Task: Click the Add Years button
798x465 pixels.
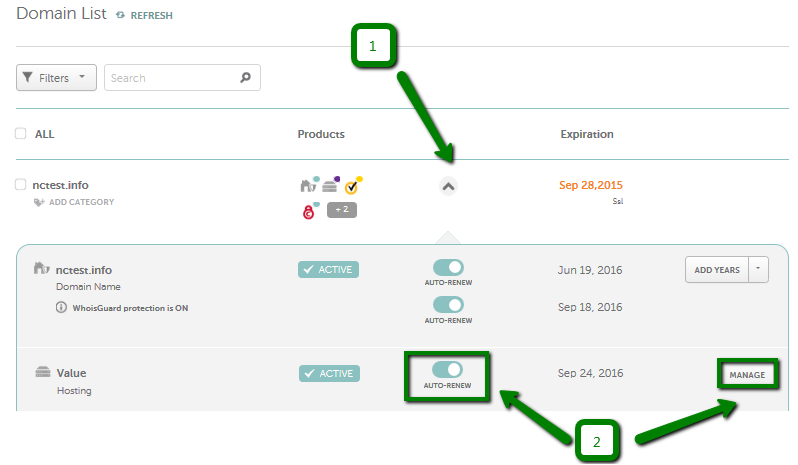Action: point(717,269)
